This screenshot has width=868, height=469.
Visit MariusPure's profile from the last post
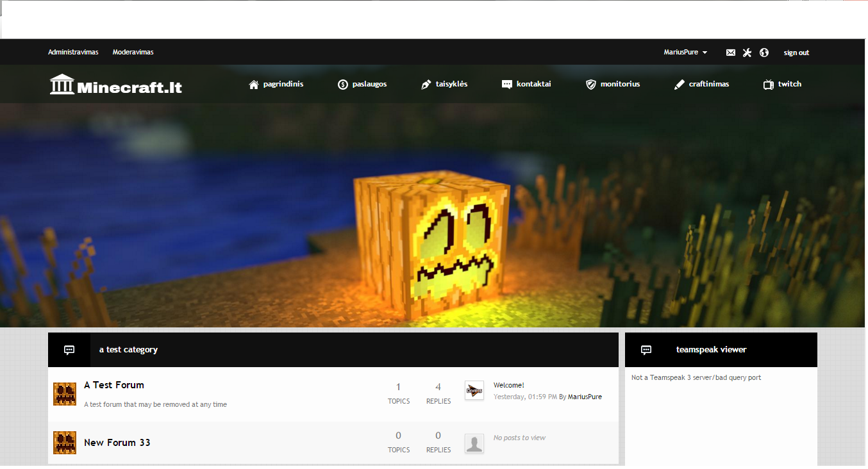pyautogui.click(x=585, y=397)
